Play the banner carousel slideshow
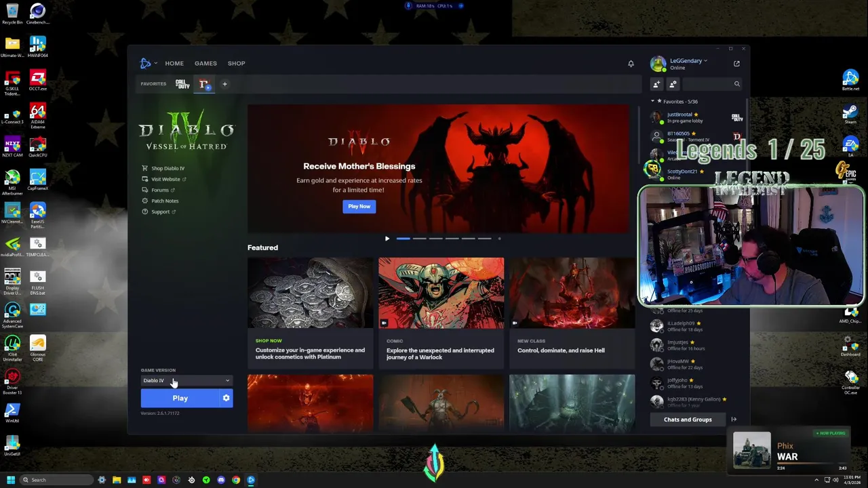 (x=387, y=239)
